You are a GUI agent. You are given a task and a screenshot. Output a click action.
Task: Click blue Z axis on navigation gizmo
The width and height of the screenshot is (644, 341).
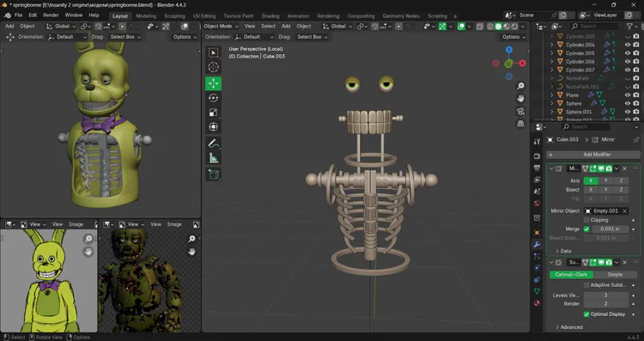point(509,50)
